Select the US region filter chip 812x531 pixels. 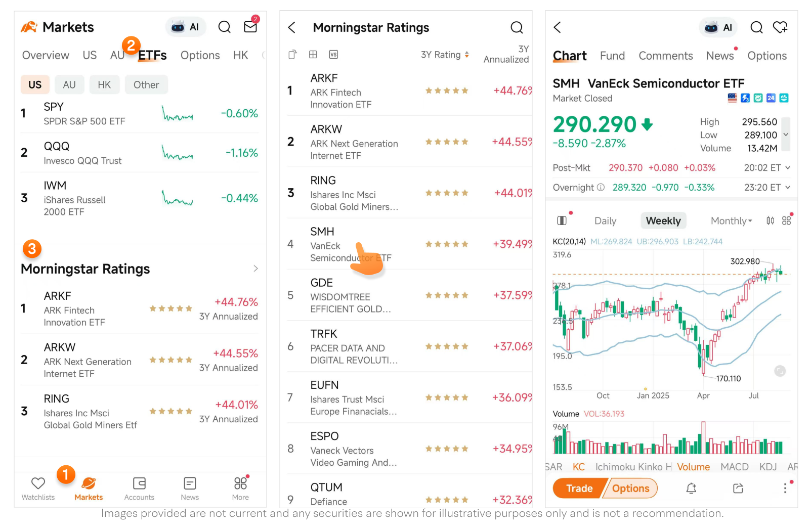coord(35,84)
